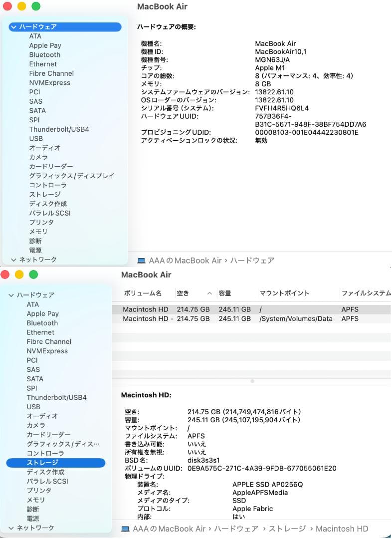Open Thunderbolt/USB4 in the hardware overview window sidebar

pyautogui.click(x=59, y=129)
